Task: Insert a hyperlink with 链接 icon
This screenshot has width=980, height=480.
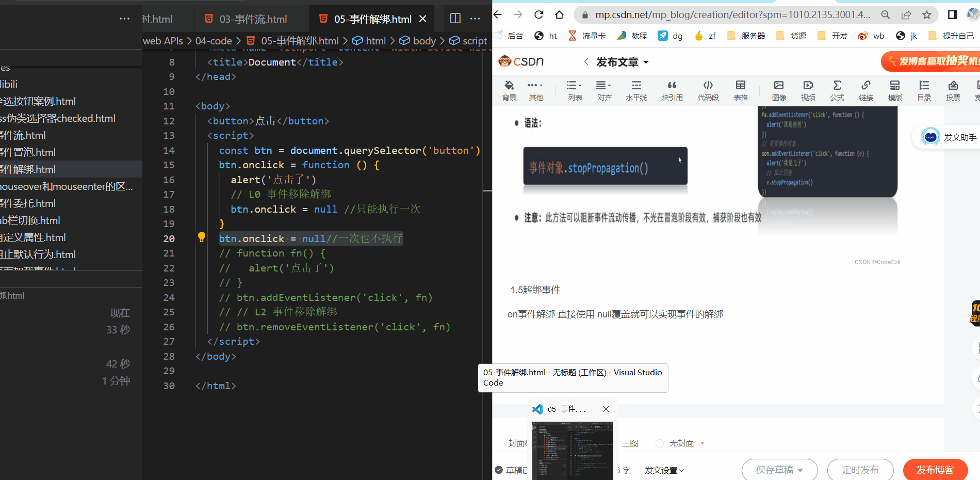Action: pos(866,91)
